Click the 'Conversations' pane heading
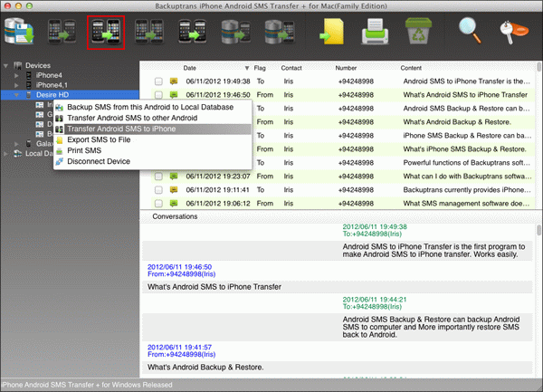 175,216
